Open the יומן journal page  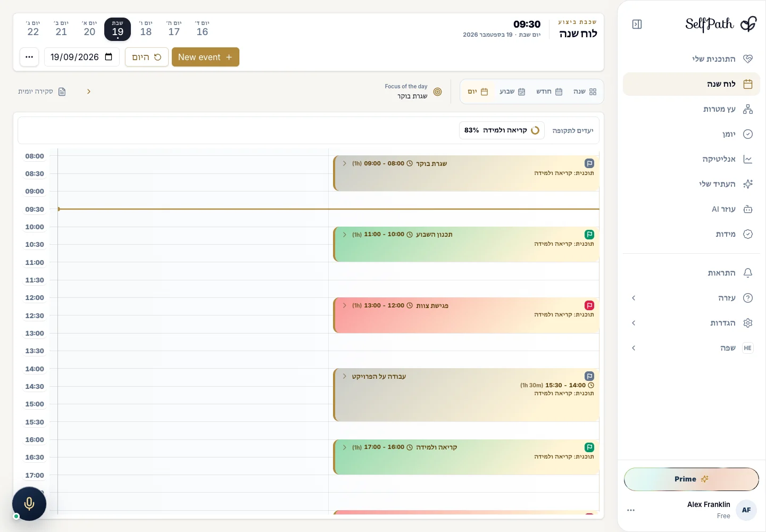[x=692, y=134]
